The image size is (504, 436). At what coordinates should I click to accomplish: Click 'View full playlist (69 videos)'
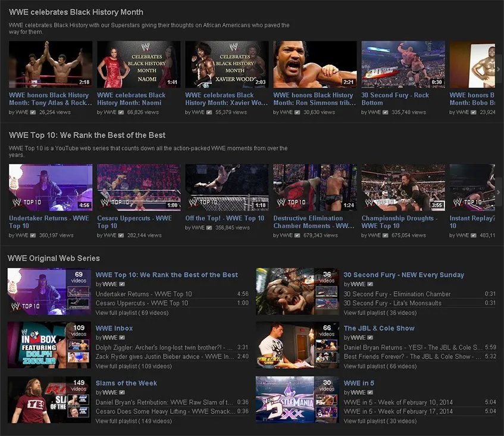132,313
